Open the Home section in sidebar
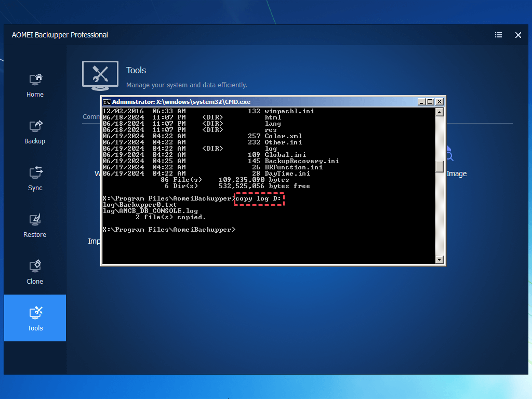This screenshot has height=399, width=532. pos(35,86)
